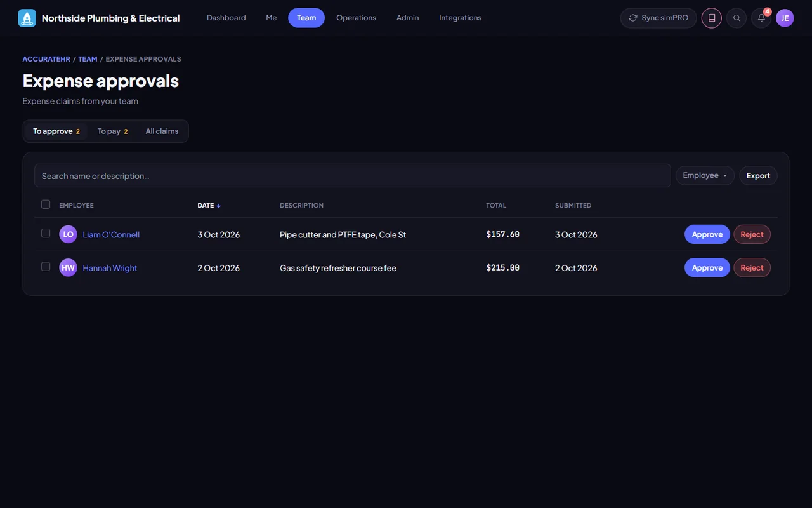812x508 pixels.
Task: Open the JE user avatar menu
Action: click(x=785, y=18)
